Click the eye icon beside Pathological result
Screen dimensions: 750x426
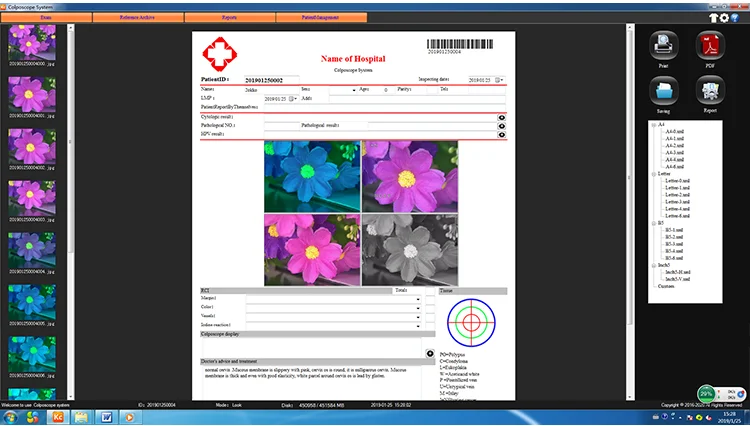501,126
